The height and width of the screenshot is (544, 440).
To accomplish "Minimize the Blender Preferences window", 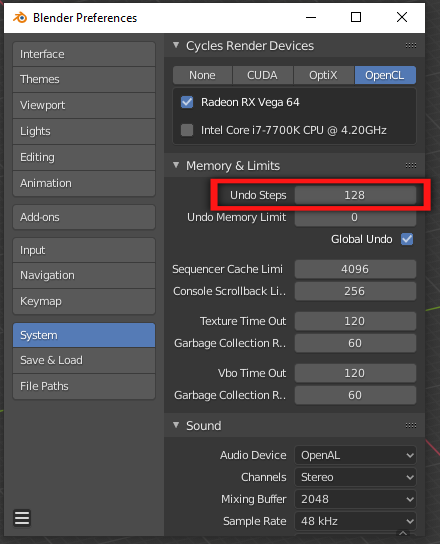I will click(311, 17).
